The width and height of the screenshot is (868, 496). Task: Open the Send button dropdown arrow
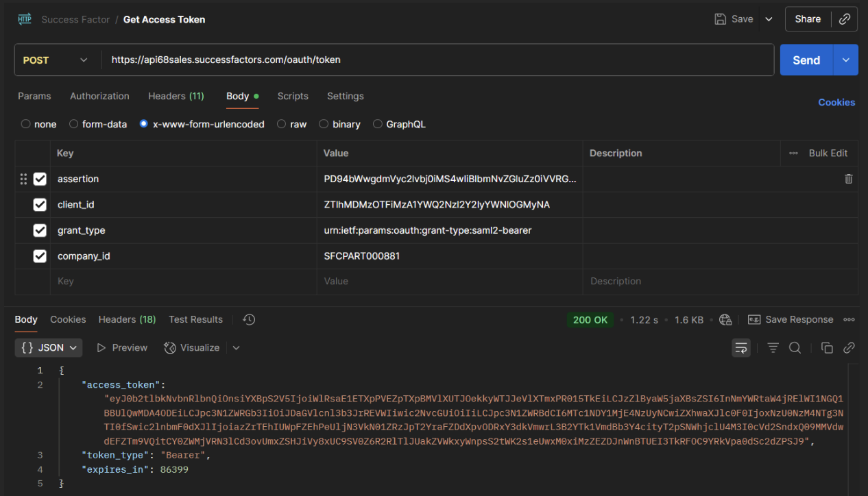click(x=845, y=60)
